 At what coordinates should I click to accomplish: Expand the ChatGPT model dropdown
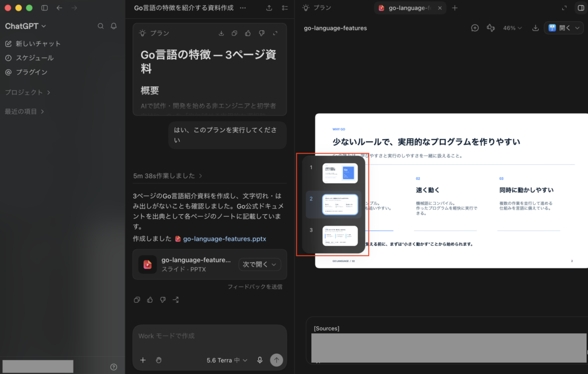(25, 26)
